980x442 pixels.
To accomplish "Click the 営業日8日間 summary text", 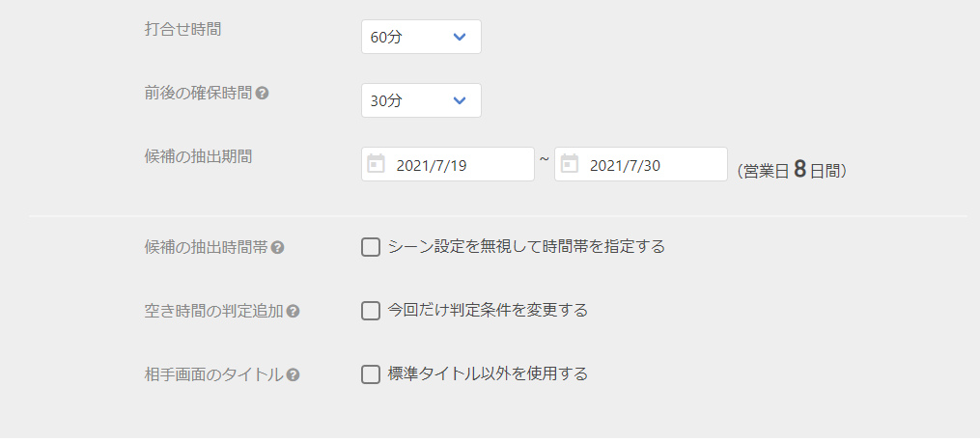I will click(x=792, y=170).
